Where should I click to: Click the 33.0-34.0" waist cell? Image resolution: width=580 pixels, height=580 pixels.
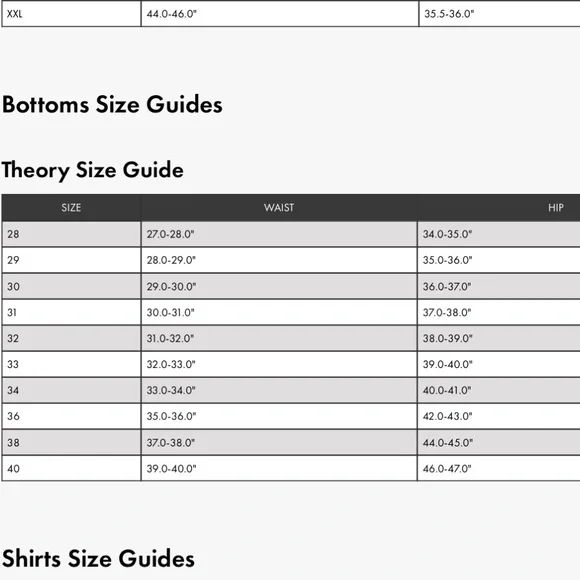click(x=279, y=391)
